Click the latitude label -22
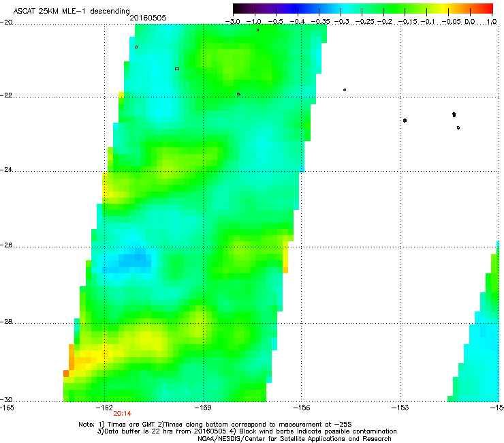The image size is (504, 443). coord(6,95)
